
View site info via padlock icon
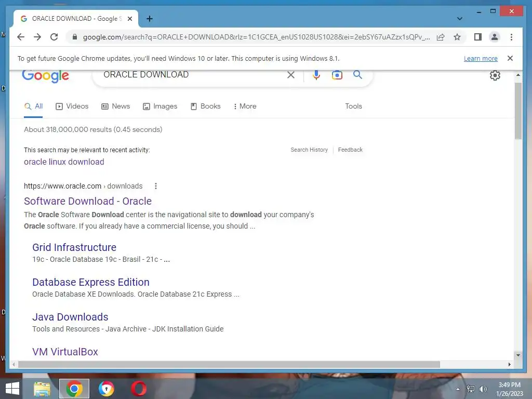(x=75, y=37)
